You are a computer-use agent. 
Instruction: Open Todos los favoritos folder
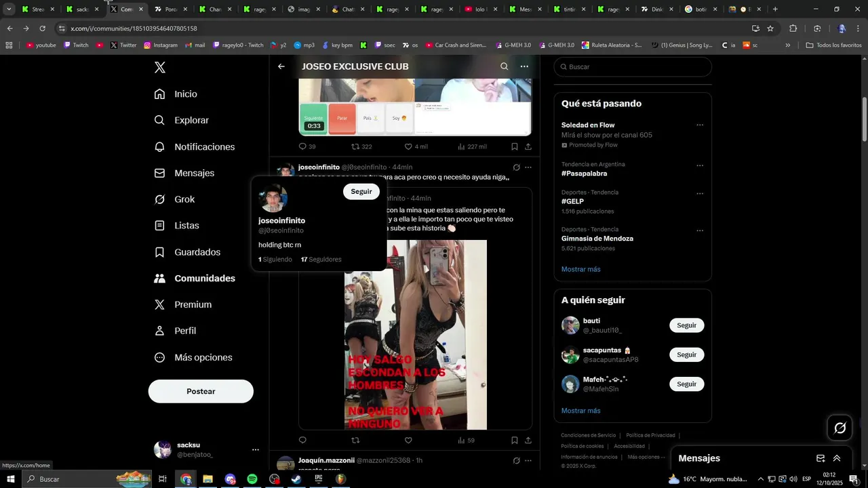click(834, 45)
